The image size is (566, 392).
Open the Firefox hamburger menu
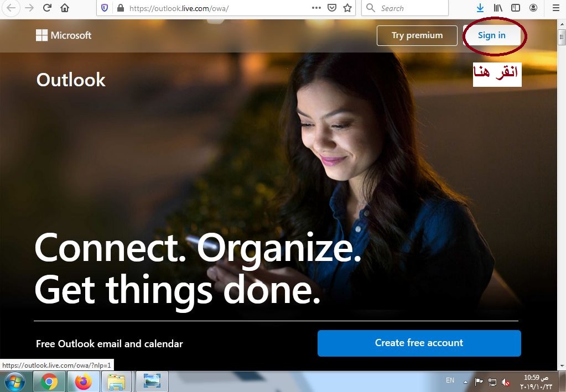[555, 8]
